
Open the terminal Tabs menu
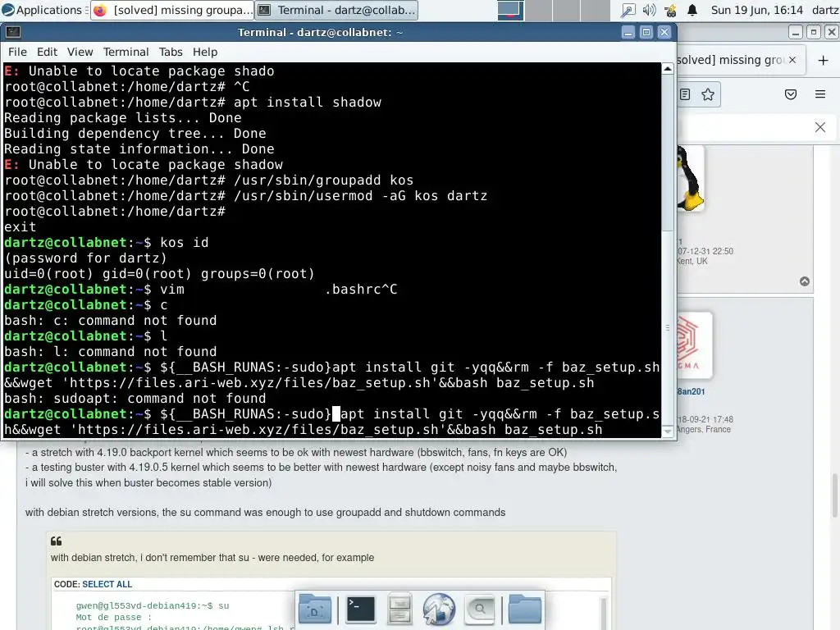pos(171,52)
